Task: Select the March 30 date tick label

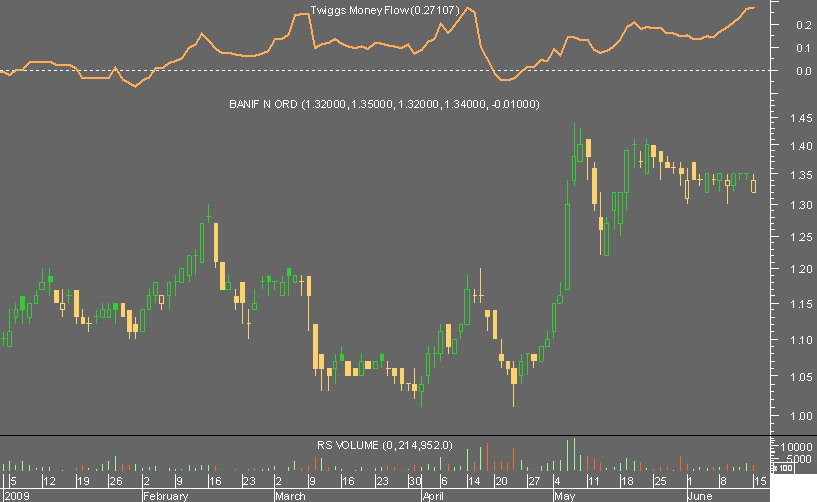Action: pos(415,481)
